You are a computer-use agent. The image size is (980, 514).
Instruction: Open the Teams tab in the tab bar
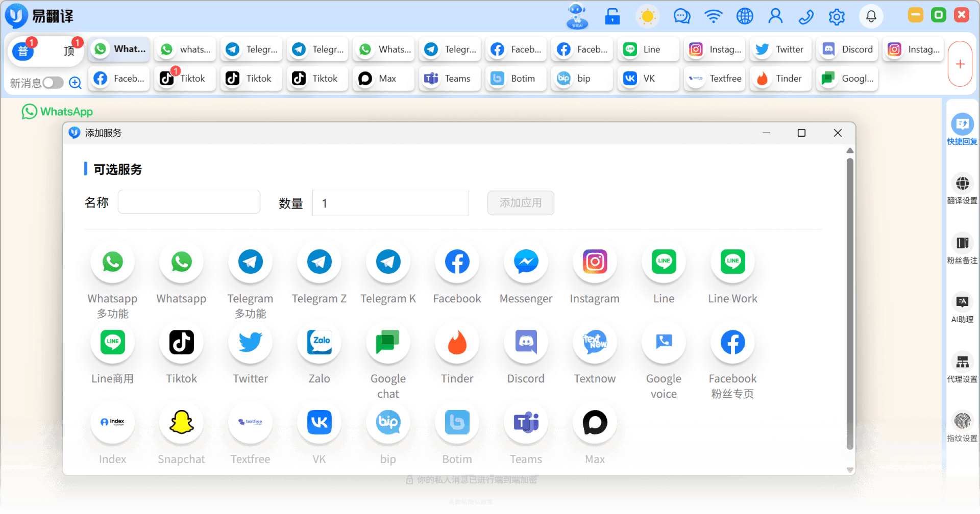coord(450,79)
